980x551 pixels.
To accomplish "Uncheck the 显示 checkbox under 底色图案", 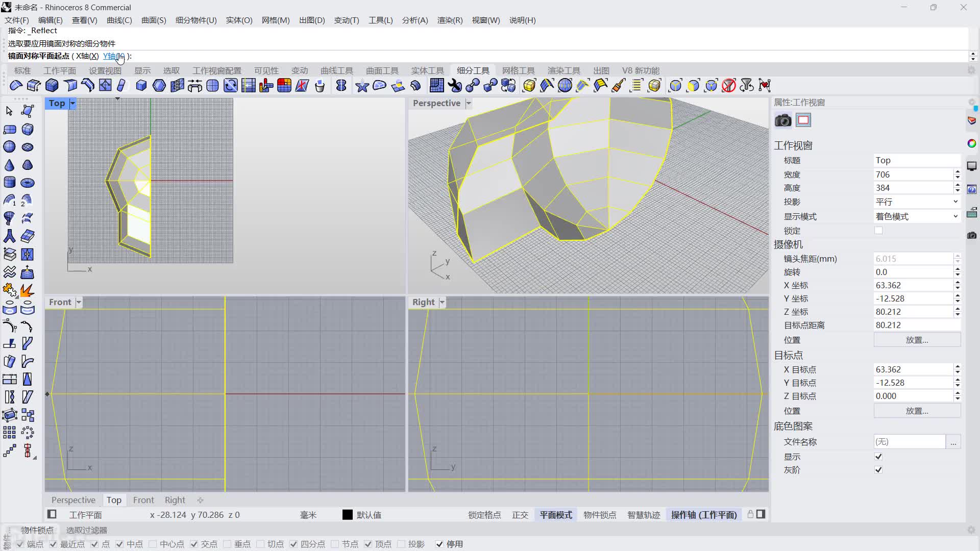I will 878,457.
